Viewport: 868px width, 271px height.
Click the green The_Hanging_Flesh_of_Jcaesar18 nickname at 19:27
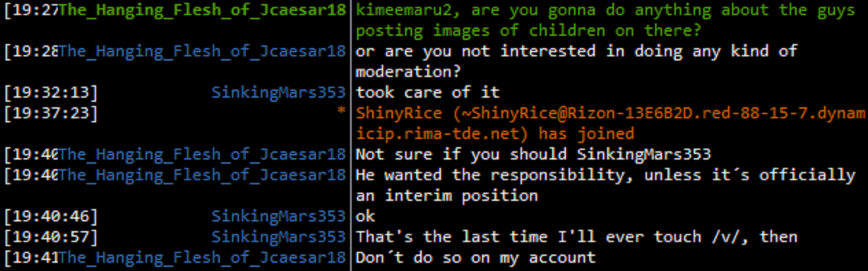(203, 10)
